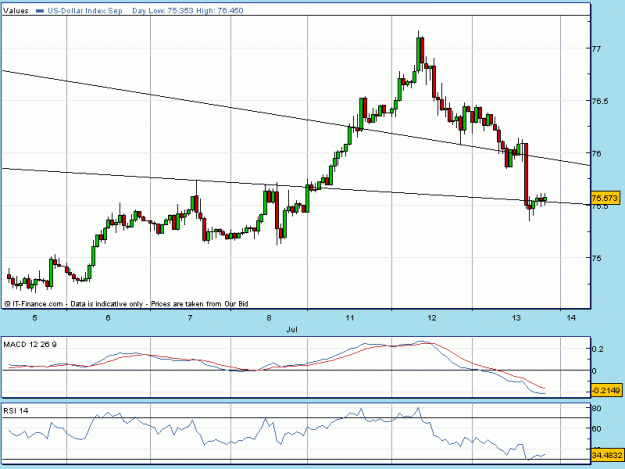Click date axis label 14
The height and width of the screenshot is (469, 625).
click(572, 318)
